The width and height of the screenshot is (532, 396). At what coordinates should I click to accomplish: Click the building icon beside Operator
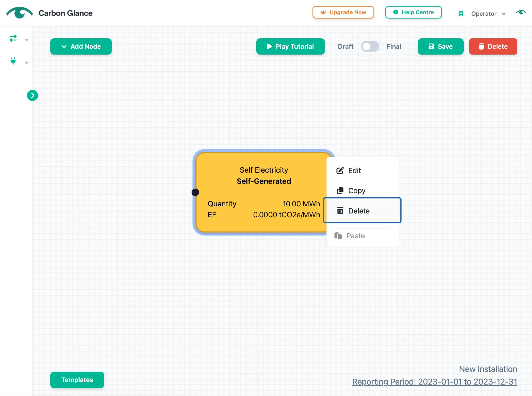[x=461, y=14]
